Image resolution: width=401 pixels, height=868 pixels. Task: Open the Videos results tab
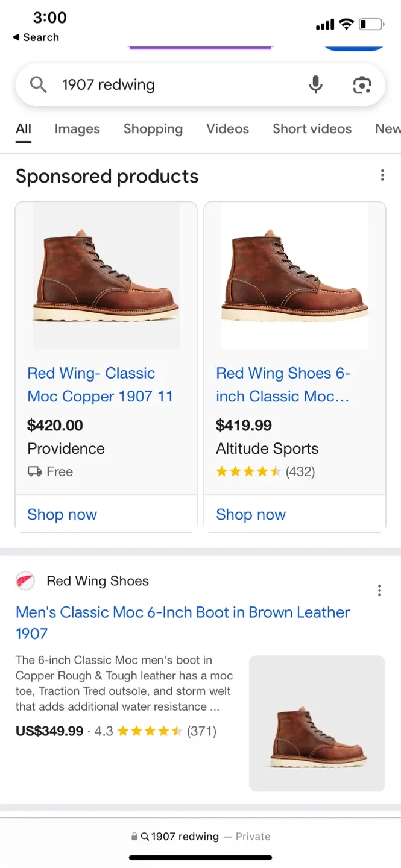pyautogui.click(x=227, y=129)
